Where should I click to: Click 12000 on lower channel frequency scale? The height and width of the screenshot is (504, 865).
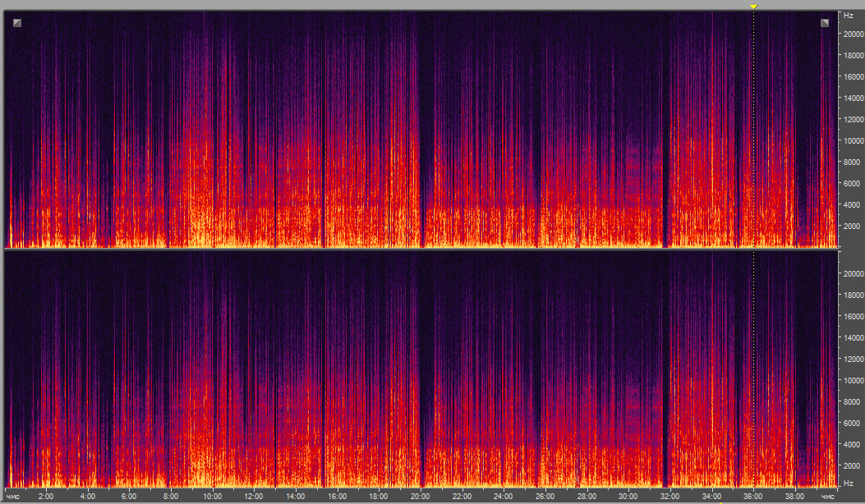coord(849,359)
